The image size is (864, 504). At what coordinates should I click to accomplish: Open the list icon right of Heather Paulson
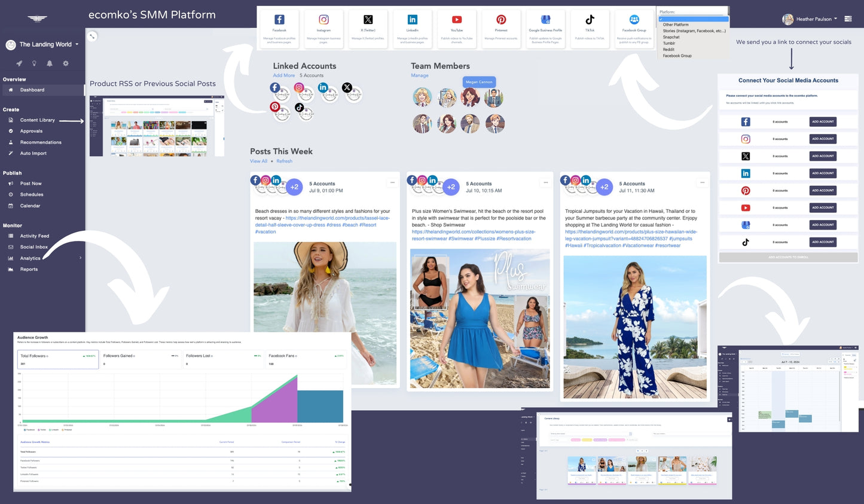click(848, 19)
